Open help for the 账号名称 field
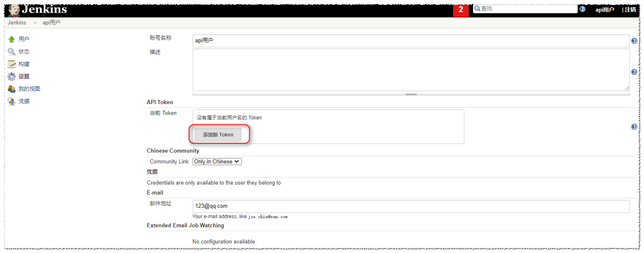Image resolution: width=644 pixels, height=253 pixels. (634, 41)
